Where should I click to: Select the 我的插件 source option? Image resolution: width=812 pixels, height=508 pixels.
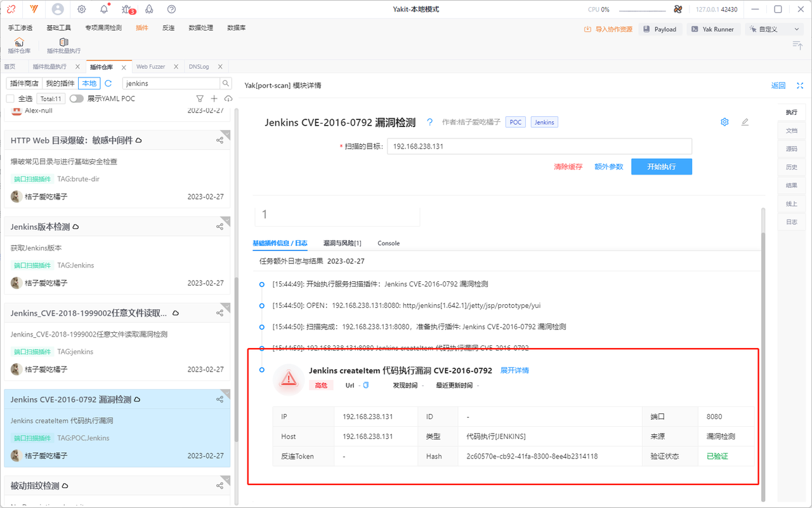pyautogui.click(x=60, y=83)
